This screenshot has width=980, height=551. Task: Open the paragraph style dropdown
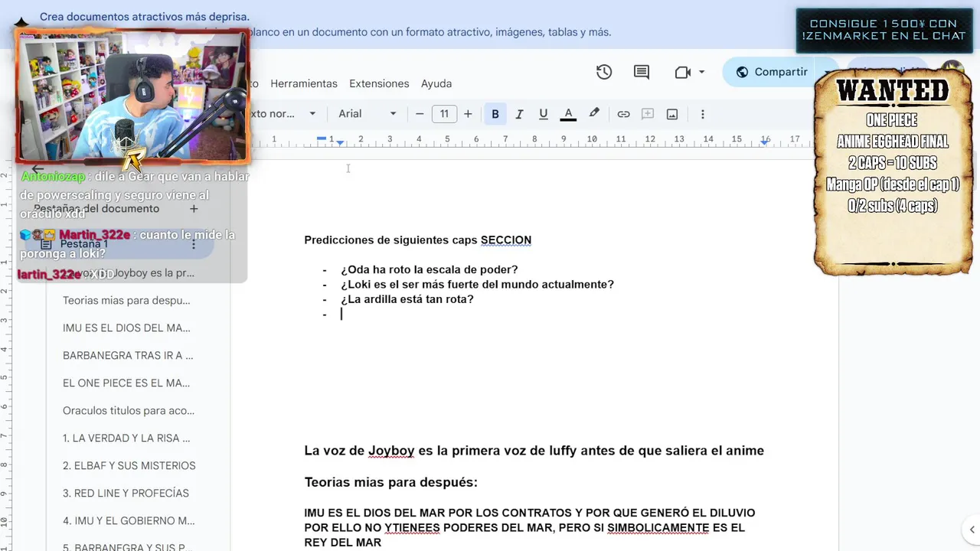click(282, 114)
